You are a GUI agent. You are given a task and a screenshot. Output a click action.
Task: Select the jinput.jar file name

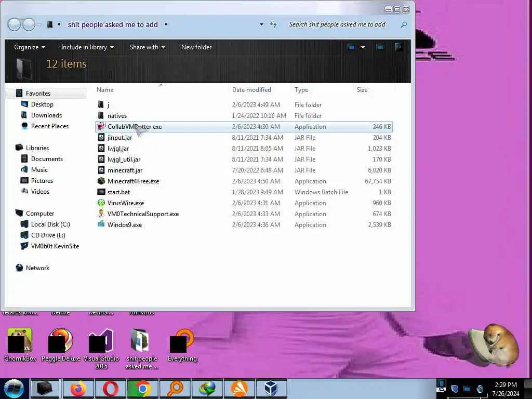120,137
